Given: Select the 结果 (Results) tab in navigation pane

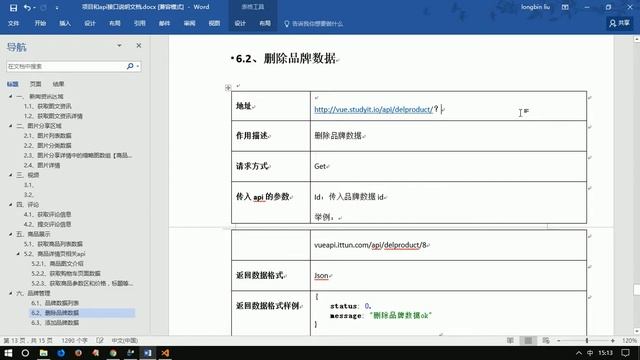Looking at the screenshot, I should point(58,84).
